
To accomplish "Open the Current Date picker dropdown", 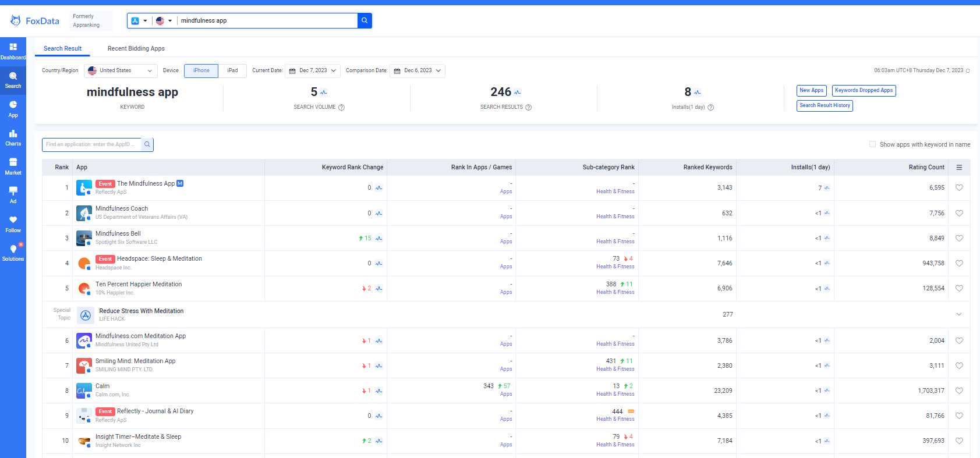I will pyautogui.click(x=313, y=70).
